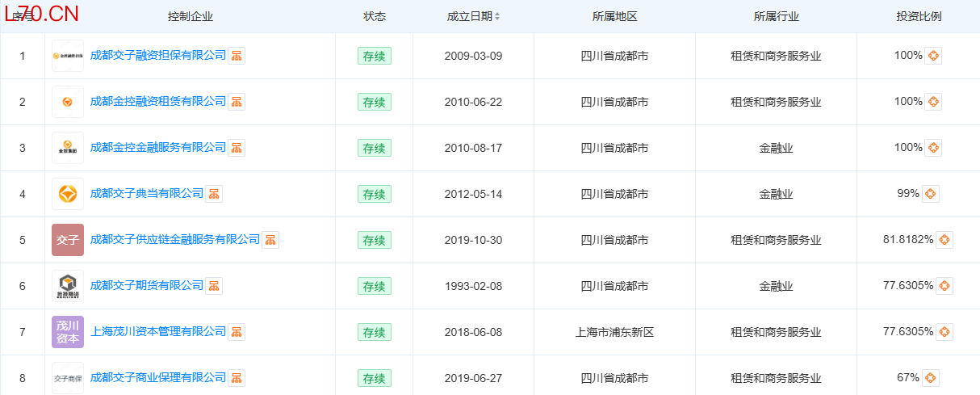
Task: Click the 67% investment ratio value
Action: [x=908, y=378]
